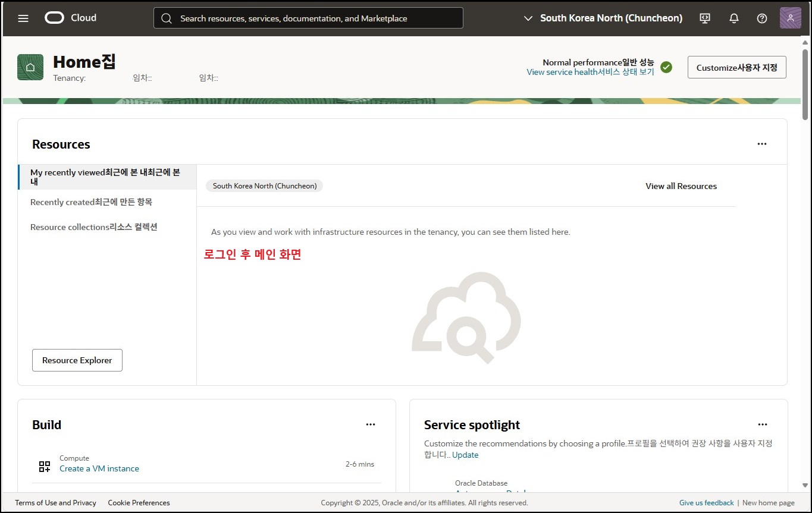Click the green service health checkmark
Viewport: 812px width, 513px height.
point(666,67)
